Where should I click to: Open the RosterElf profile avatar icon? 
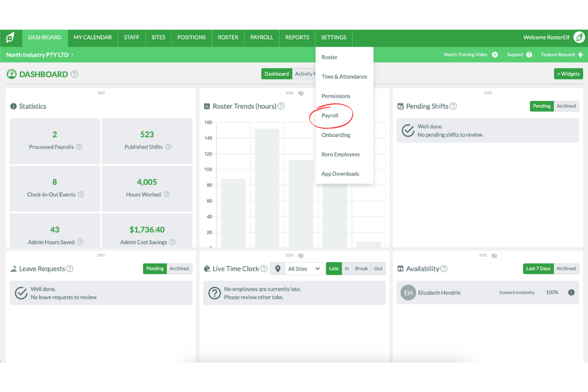pyautogui.click(x=579, y=37)
